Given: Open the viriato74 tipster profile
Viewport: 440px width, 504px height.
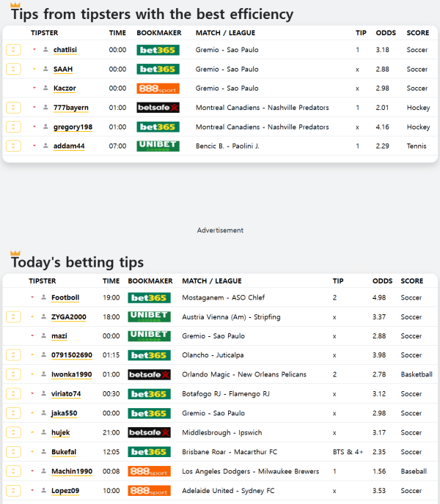Looking at the screenshot, I should pyautogui.click(x=66, y=394).
